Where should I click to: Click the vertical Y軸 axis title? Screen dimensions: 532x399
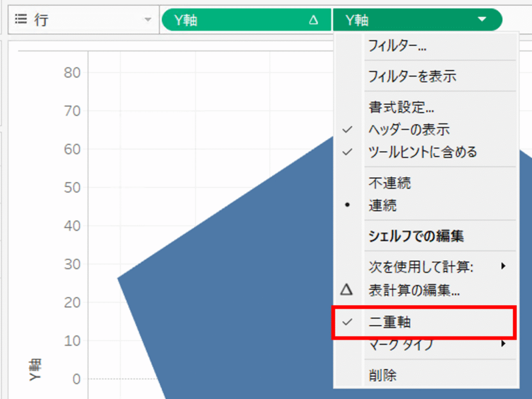(x=35, y=369)
